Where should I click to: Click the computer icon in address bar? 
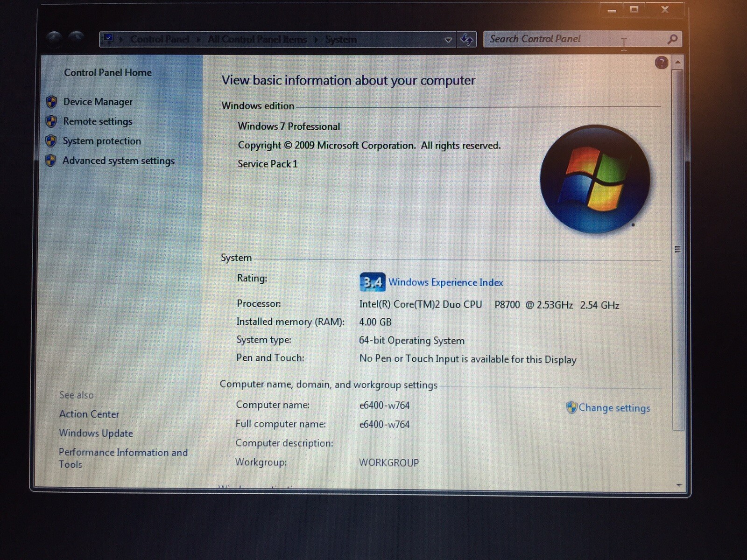pos(108,39)
